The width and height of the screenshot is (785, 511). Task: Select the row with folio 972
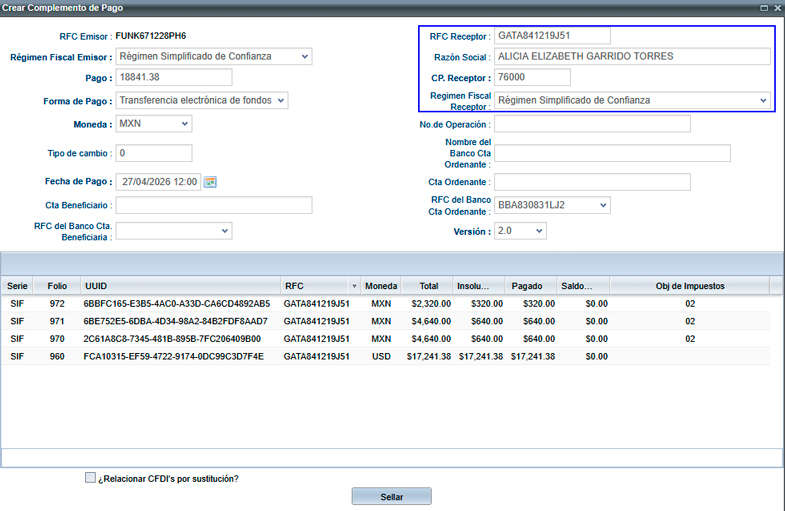point(300,303)
